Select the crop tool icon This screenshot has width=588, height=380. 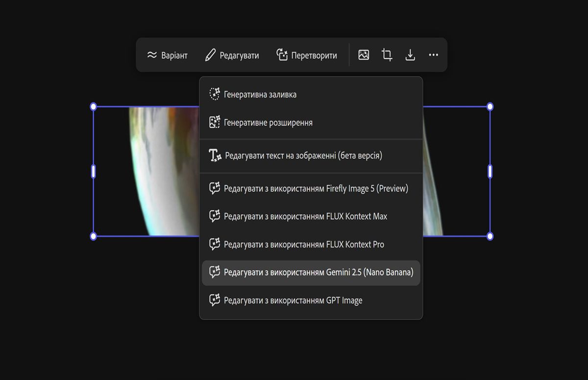[x=387, y=55]
